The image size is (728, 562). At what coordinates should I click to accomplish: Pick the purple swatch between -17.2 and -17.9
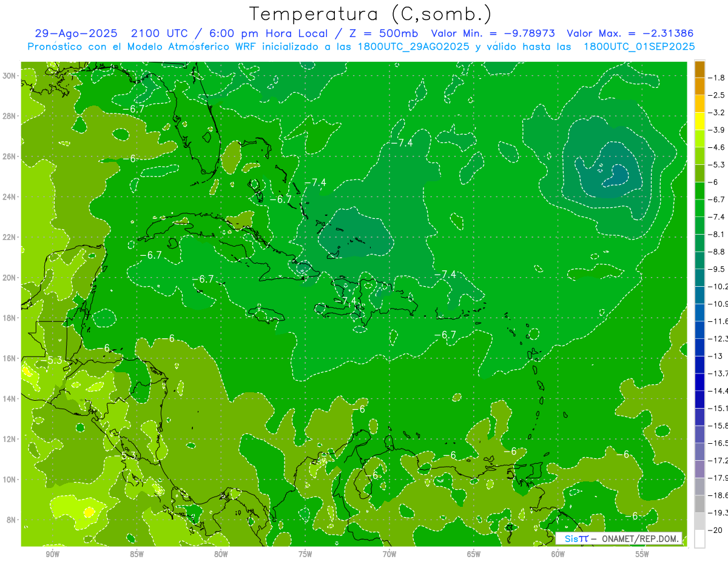(699, 469)
